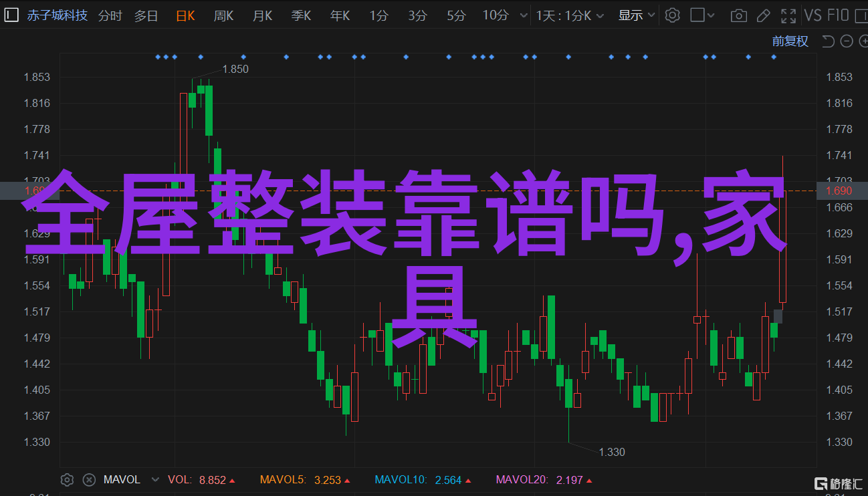Click the layout square icon
Screen dimensions: 868x496
(x=697, y=15)
